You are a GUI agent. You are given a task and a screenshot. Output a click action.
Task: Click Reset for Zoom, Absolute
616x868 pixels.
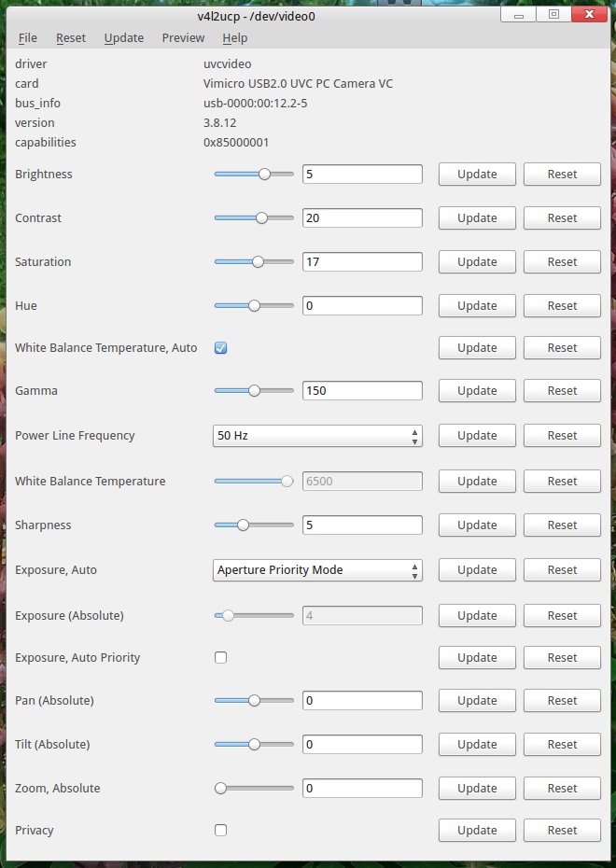click(562, 789)
